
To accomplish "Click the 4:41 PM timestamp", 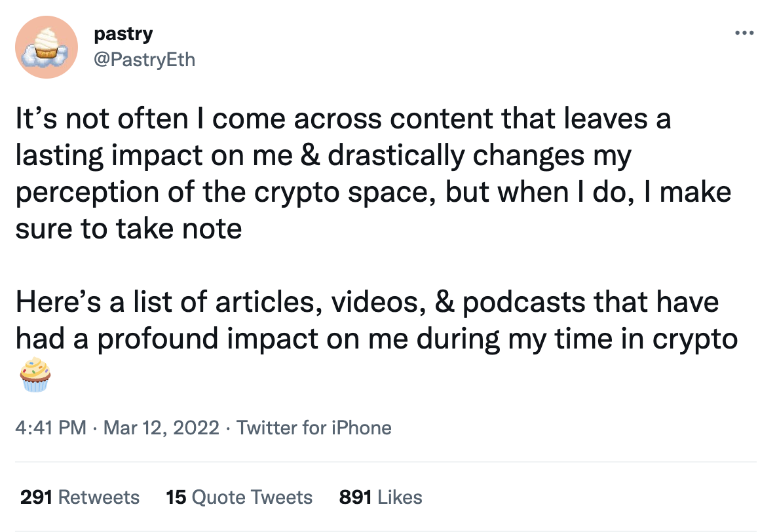I will 50,428.
